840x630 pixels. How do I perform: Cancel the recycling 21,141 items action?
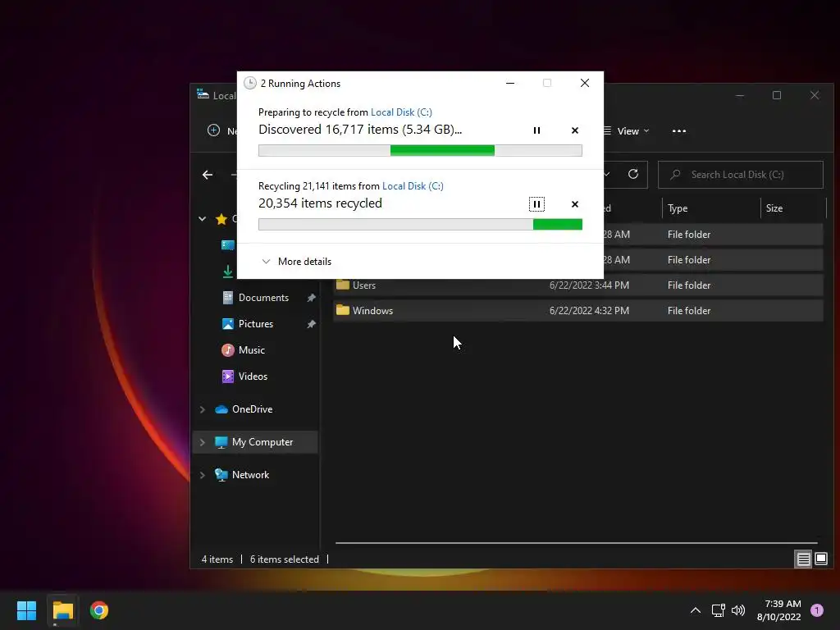575,204
